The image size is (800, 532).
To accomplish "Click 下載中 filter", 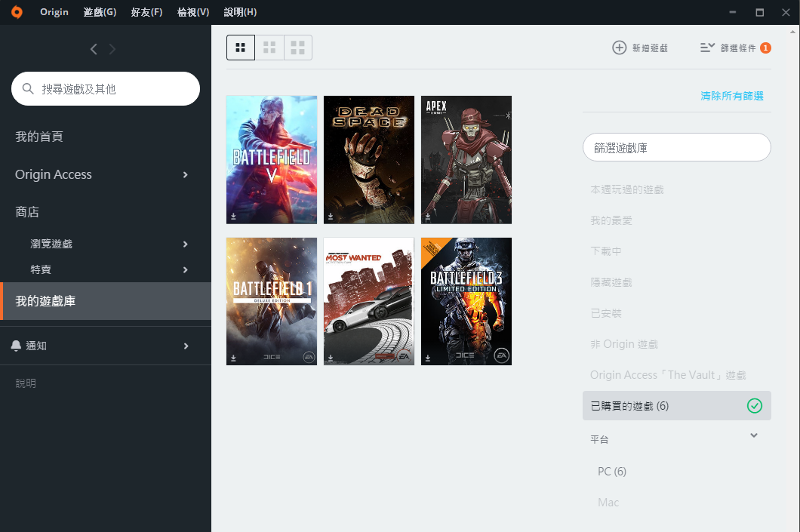I will pyautogui.click(x=605, y=251).
